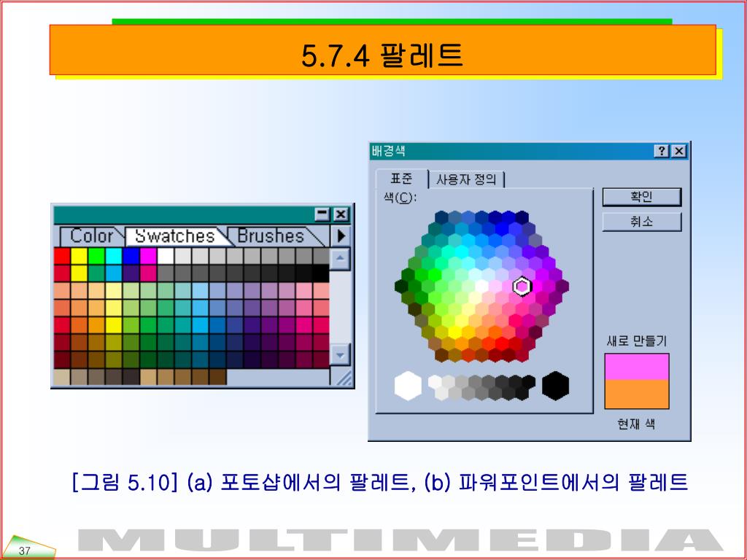Pick the dark green leftmost hexagon

tap(402, 286)
